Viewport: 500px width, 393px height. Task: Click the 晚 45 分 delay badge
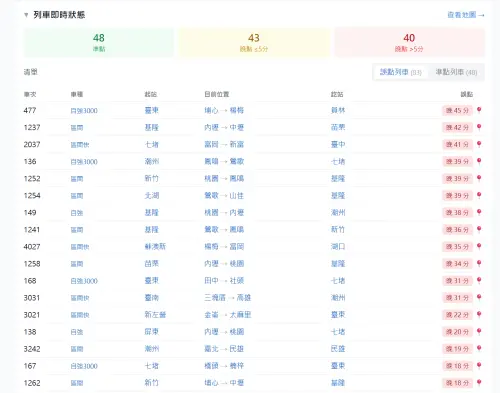[457, 110]
